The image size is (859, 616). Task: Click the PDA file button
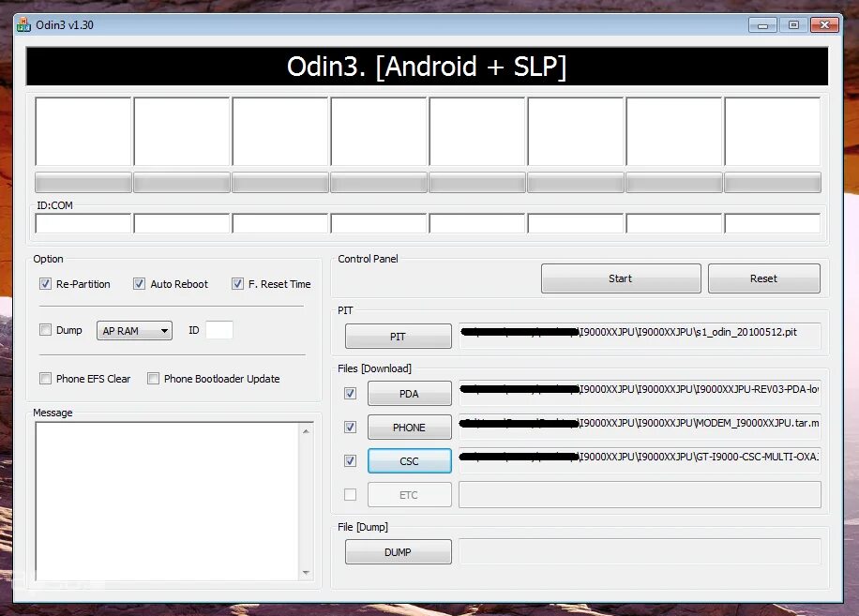tap(409, 394)
